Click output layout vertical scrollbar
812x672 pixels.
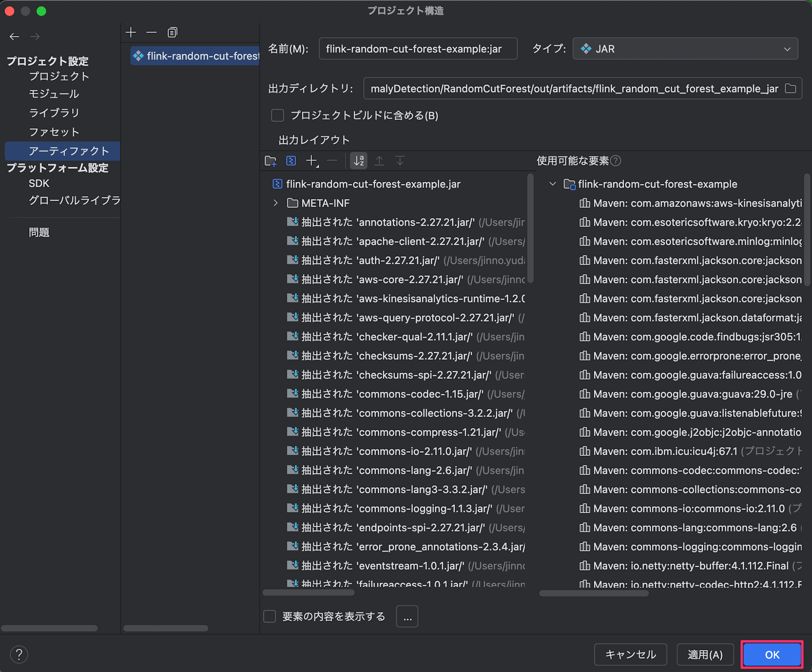[530, 229]
